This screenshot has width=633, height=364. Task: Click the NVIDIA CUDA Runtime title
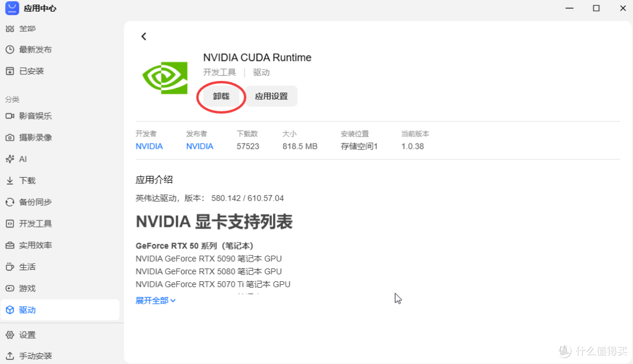(x=257, y=57)
